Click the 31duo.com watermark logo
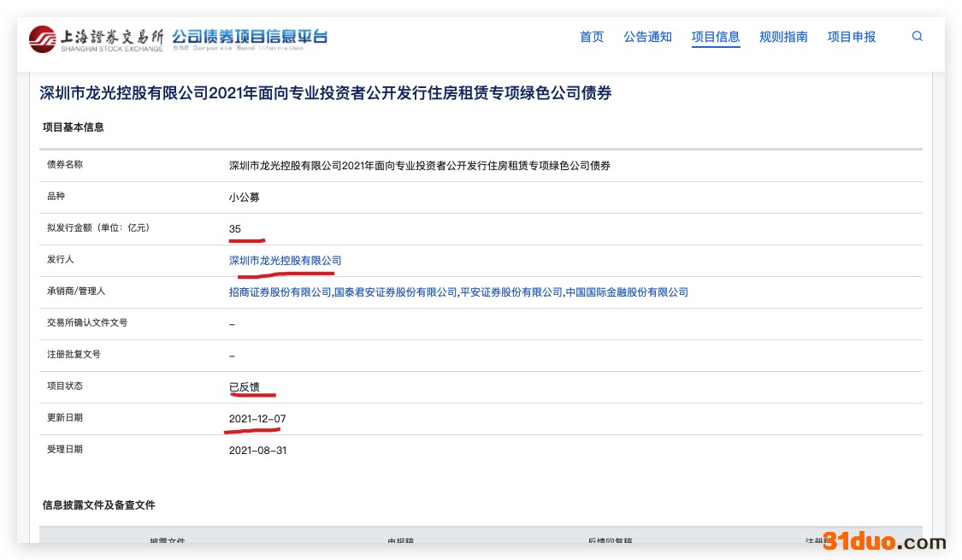The image size is (962, 560). (x=884, y=541)
